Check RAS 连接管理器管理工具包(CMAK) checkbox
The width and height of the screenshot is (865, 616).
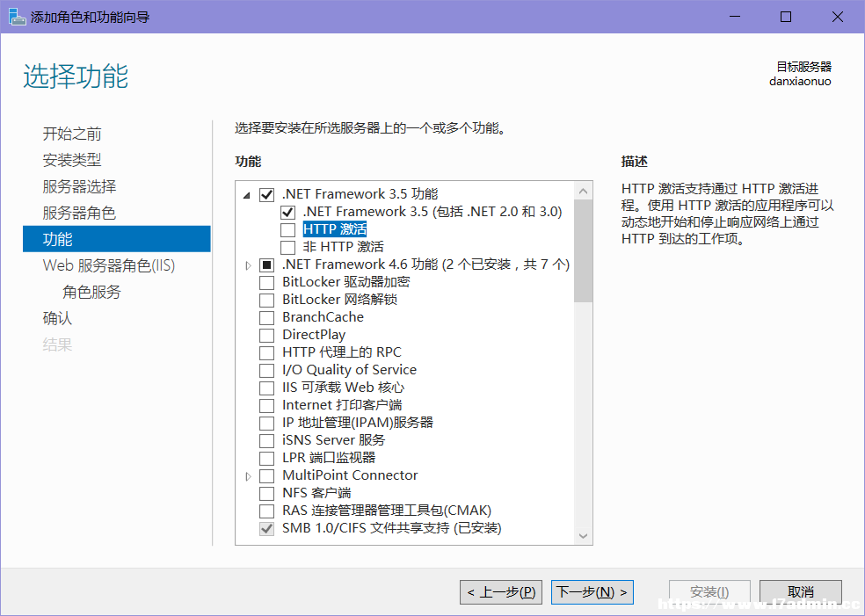point(267,511)
